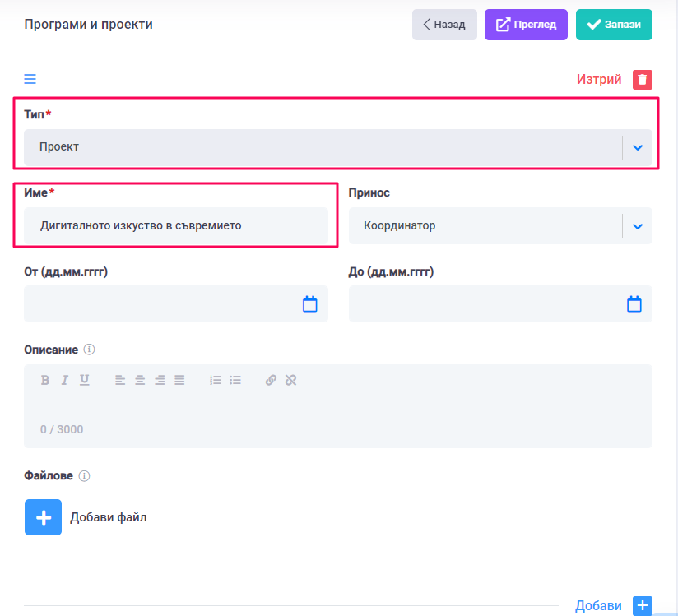678x616 pixels.
Task: Click the red trash delete icon
Action: [642, 80]
